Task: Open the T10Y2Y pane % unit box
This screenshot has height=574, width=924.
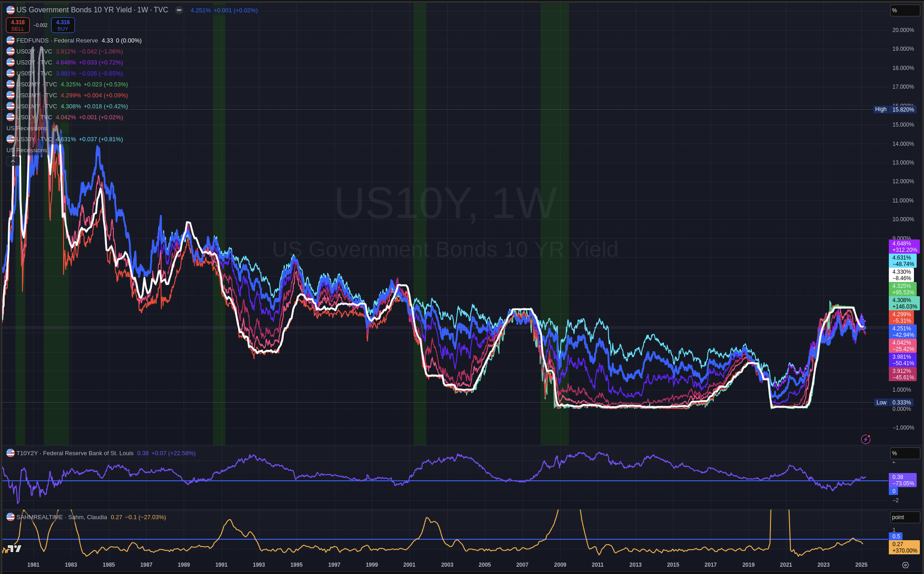Action: [904, 453]
